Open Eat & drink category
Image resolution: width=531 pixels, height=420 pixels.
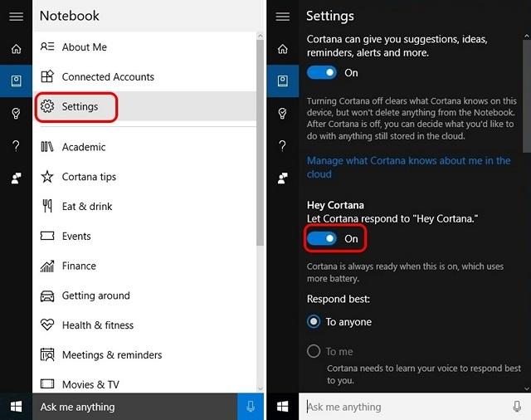144,207
